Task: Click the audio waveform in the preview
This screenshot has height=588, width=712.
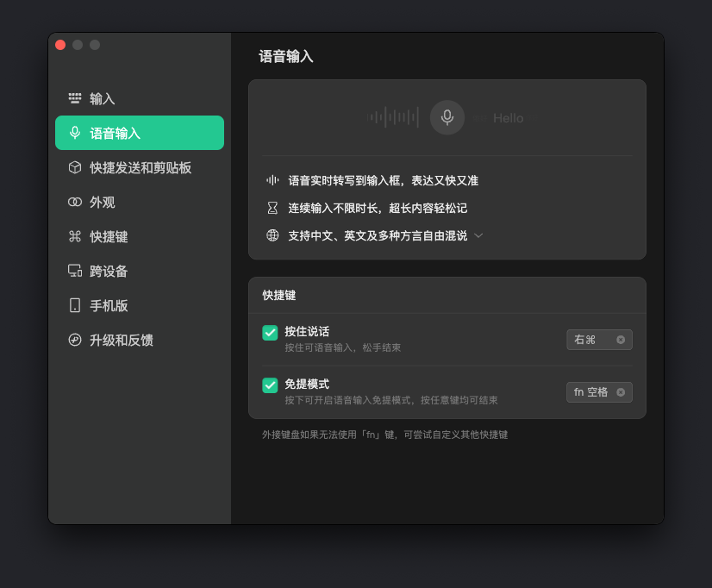Action: pyautogui.click(x=393, y=117)
